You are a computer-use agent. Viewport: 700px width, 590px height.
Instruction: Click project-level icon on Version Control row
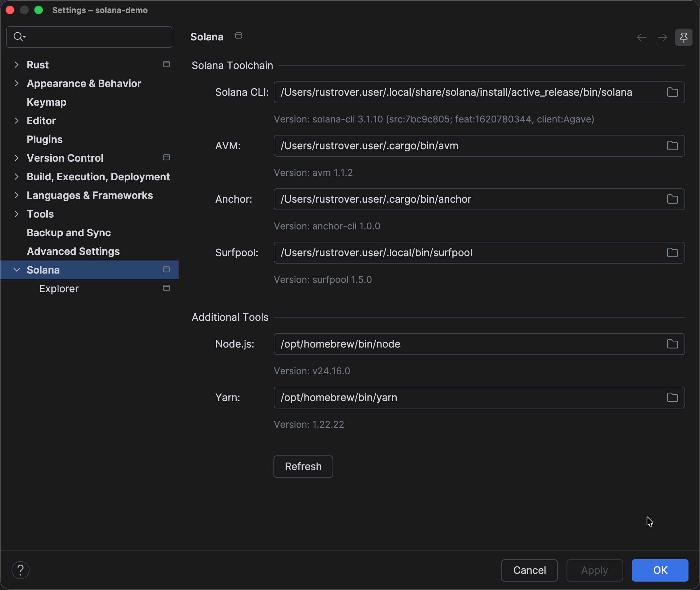point(166,158)
